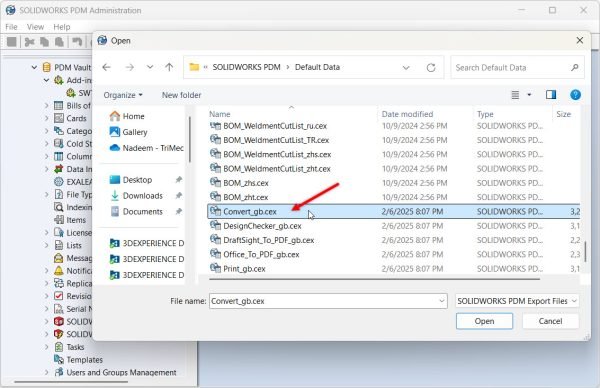
Task: Open Downloads quick access folder
Action: [x=136, y=196]
